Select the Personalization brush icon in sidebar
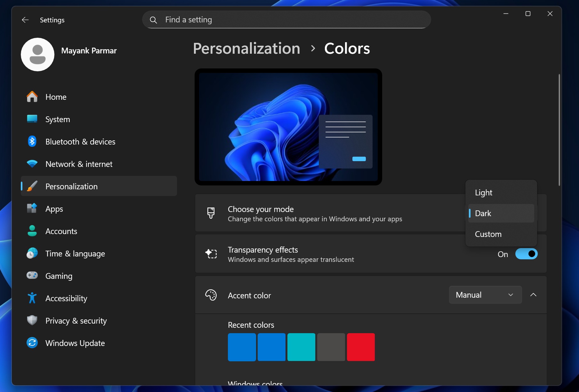 click(x=32, y=186)
